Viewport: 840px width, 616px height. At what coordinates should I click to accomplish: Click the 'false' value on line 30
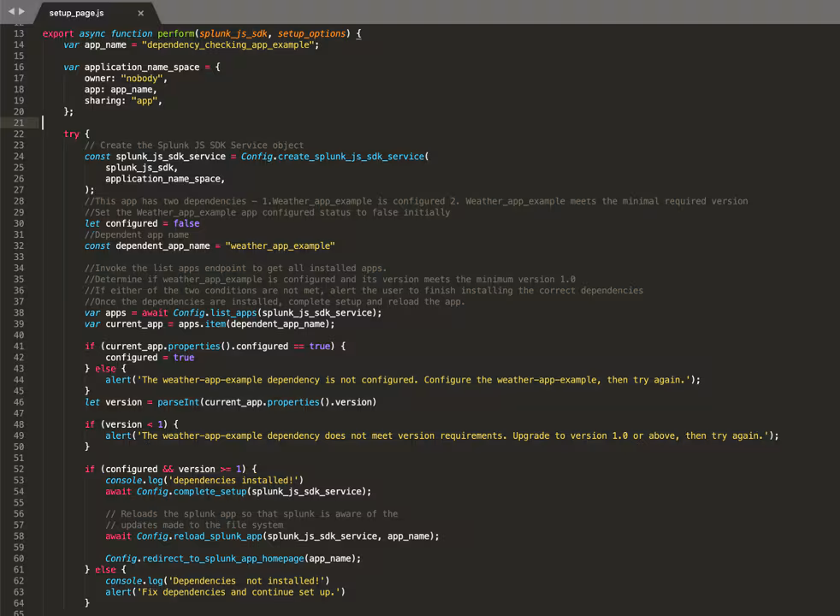point(186,223)
